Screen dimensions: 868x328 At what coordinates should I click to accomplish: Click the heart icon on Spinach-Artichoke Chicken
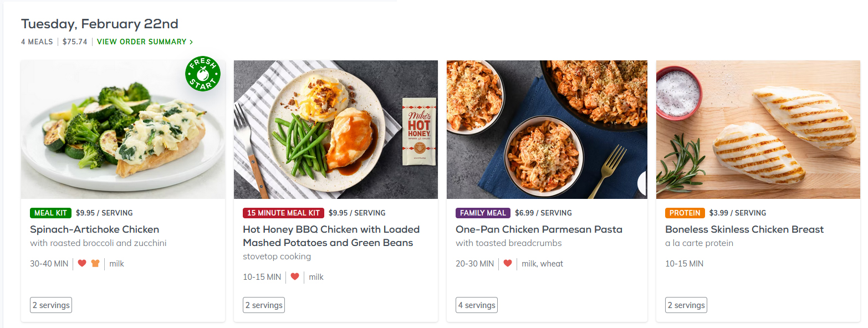(x=82, y=264)
